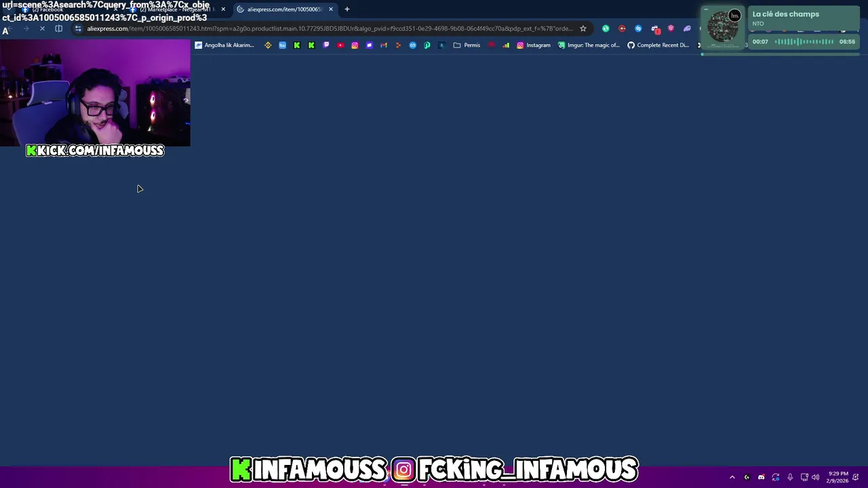
Task: Open the blue 'co' bookmark icon
Action: (412, 45)
